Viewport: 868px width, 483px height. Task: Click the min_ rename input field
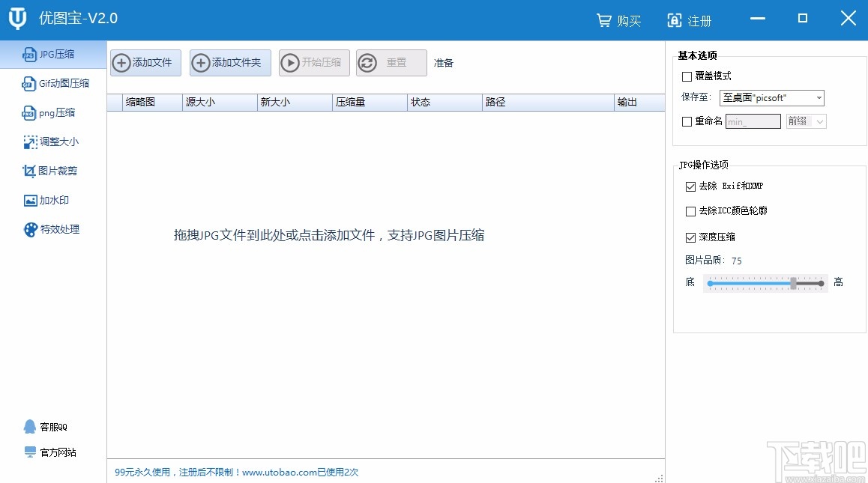[752, 121]
